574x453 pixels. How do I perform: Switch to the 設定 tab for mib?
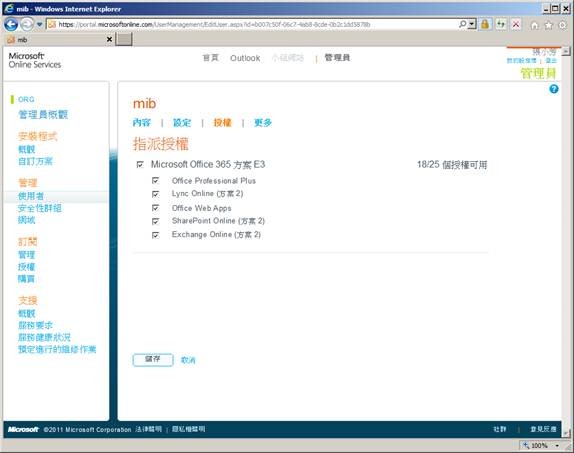click(182, 123)
